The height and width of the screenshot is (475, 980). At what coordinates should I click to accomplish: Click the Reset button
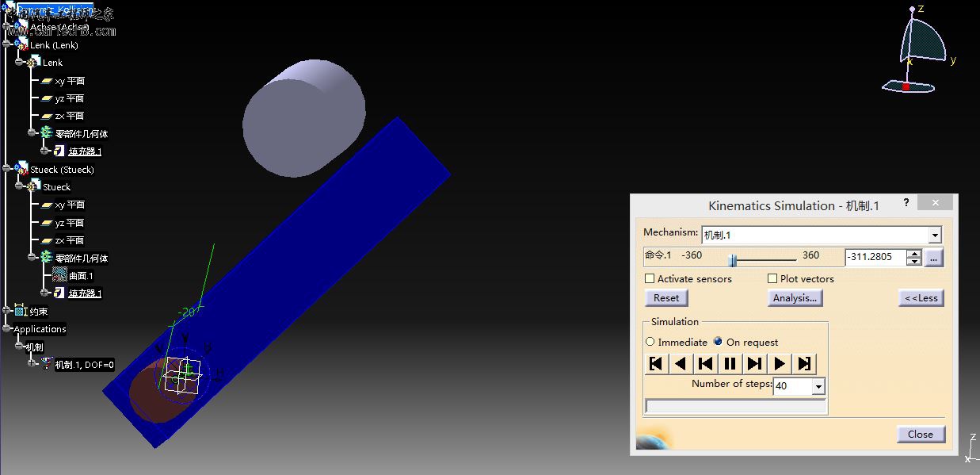pos(666,298)
